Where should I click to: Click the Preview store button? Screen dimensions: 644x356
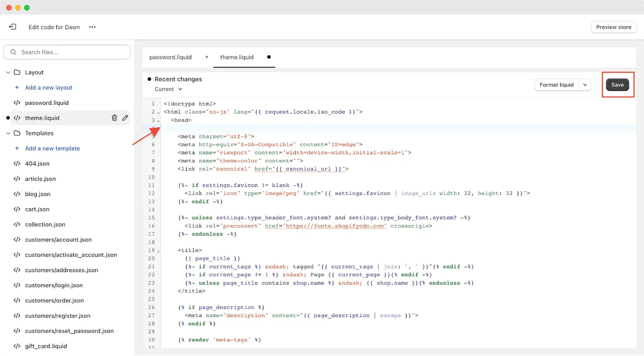[614, 27]
